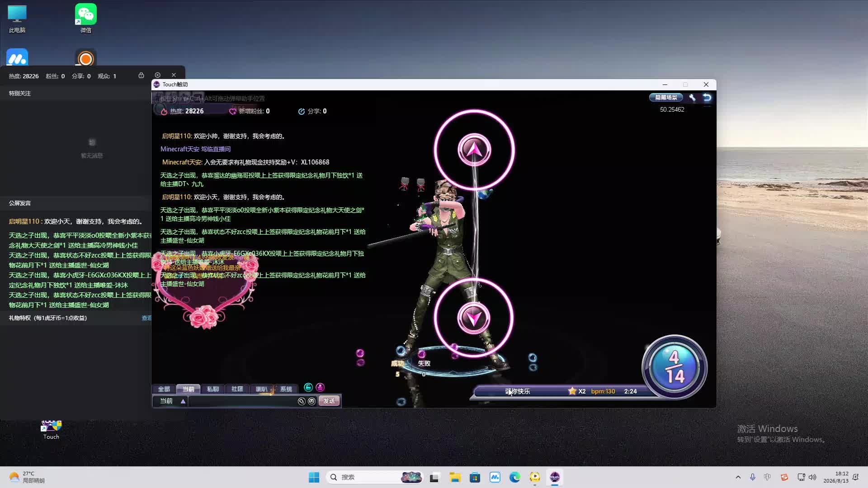The width and height of the screenshot is (868, 488).
Task: Click the 热度: 28226 stat in streaming panel
Action: pos(24,76)
